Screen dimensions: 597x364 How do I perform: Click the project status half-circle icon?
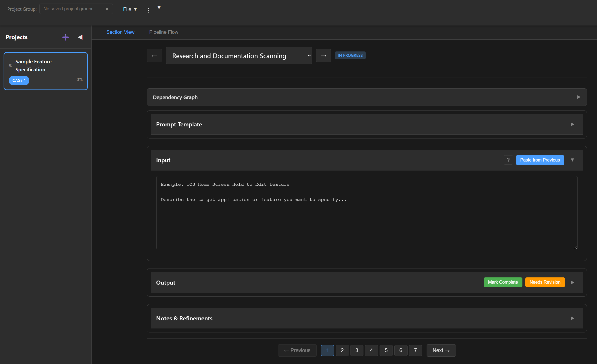[11, 65]
